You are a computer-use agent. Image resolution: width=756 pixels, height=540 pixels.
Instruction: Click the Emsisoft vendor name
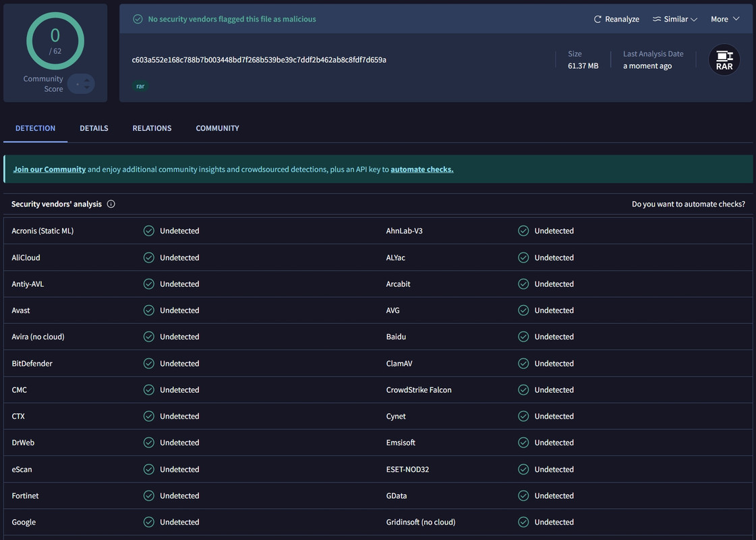pos(400,443)
